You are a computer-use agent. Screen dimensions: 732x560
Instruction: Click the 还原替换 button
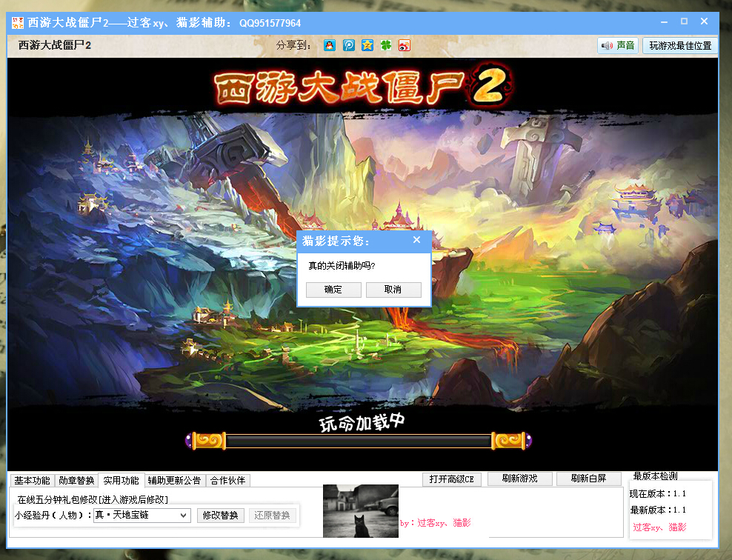[x=272, y=516]
